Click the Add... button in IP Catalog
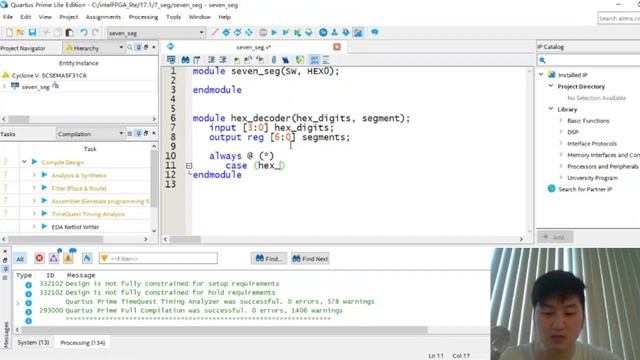Viewport: 640px width, 360px height. pyautogui.click(x=555, y=237)
